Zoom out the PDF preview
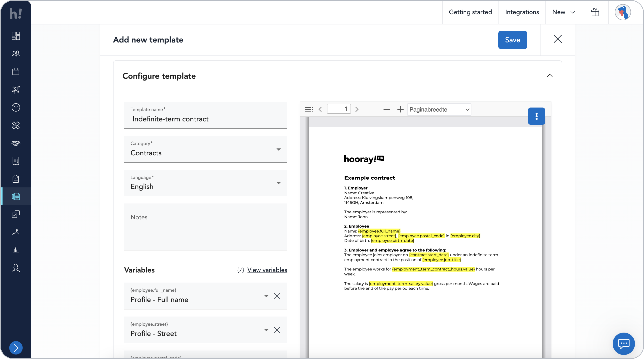 [x=386, y=109]
